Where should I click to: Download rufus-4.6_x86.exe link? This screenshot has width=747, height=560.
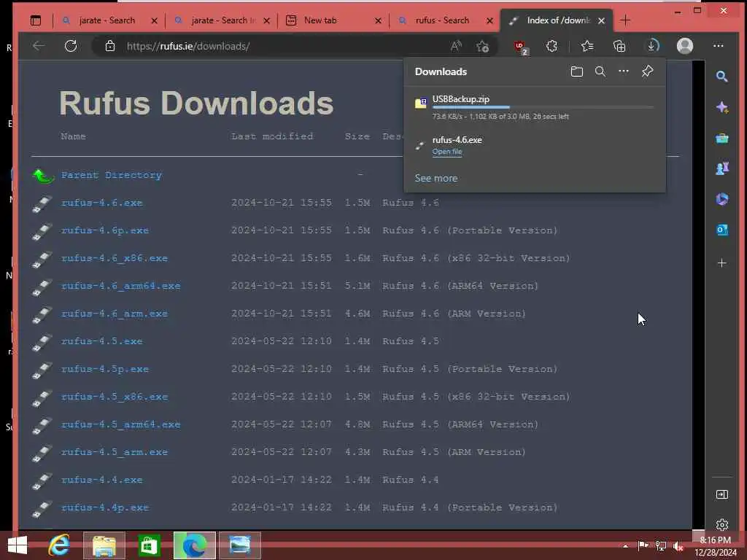(115, 258)
